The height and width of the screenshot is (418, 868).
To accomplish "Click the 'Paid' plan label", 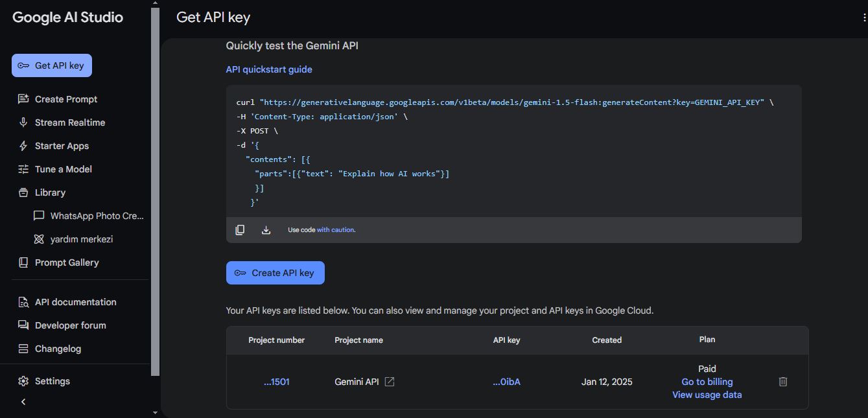I will pos(707,369).
